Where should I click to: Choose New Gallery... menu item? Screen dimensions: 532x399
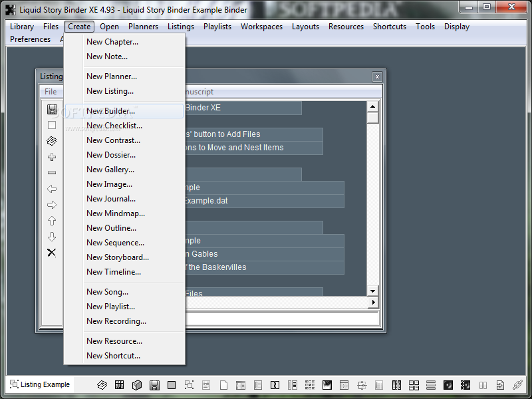(110, 170)
